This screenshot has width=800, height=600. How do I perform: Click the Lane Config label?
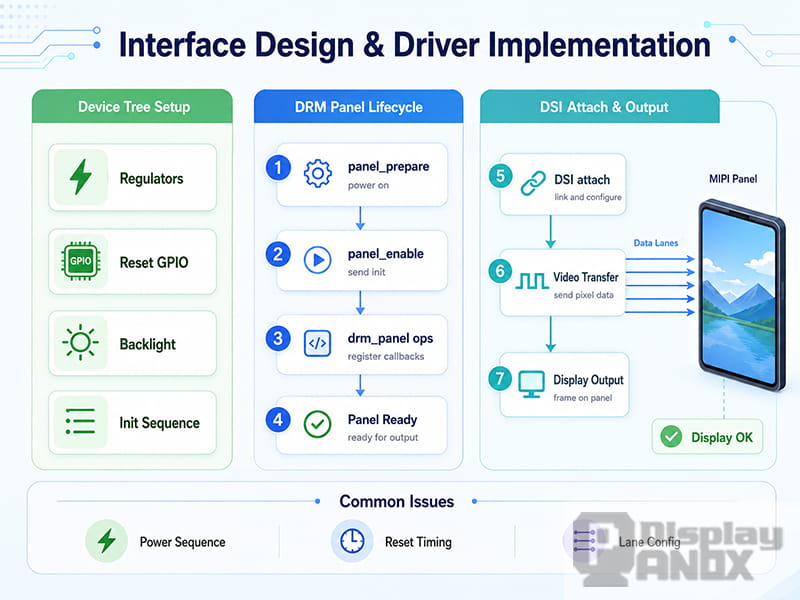pos(649,542)
